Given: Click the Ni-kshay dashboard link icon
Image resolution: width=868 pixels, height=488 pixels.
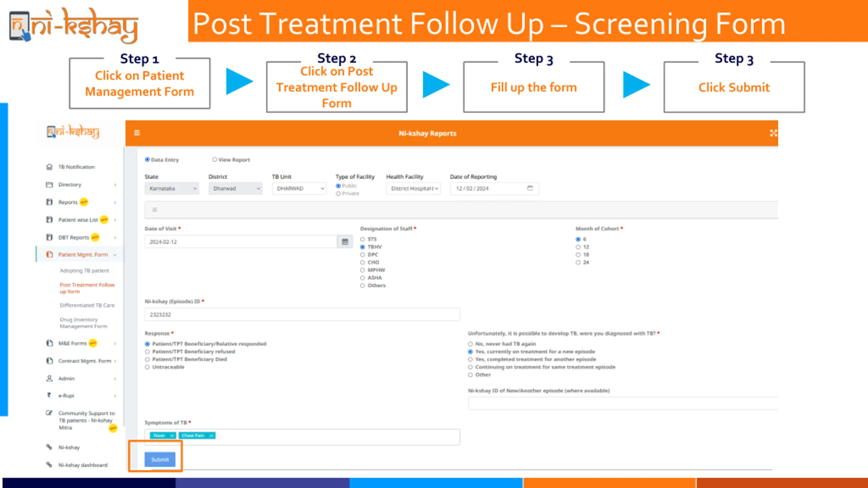Looking at the screenshot, I should click(50, 465).
